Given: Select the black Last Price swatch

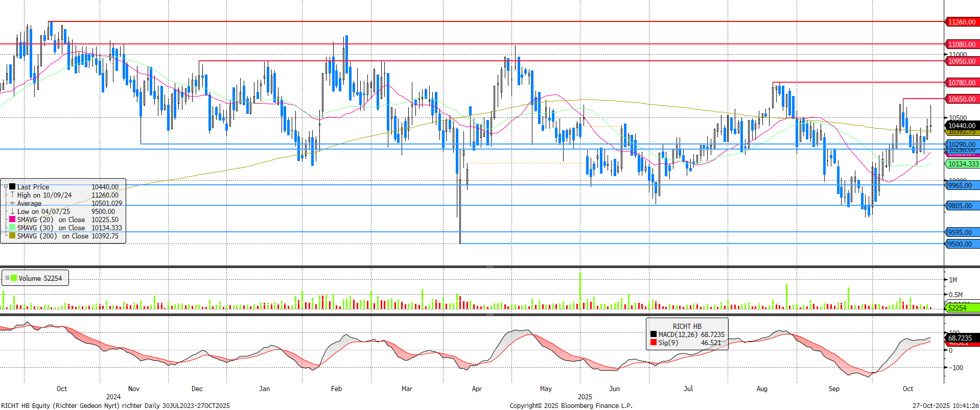Looking at the screenshot, I should pos(13,187).
